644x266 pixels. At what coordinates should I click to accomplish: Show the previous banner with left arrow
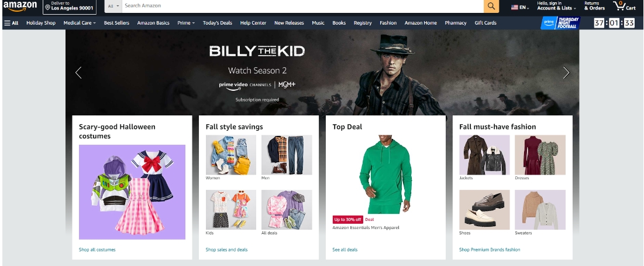(78, 73)
